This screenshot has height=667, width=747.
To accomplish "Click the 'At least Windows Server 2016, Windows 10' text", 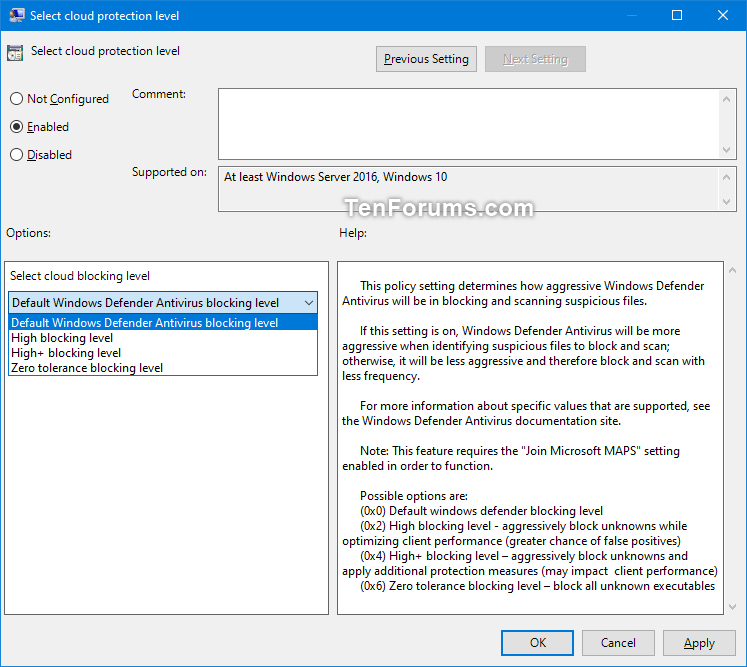I will (x=335, y=177).
